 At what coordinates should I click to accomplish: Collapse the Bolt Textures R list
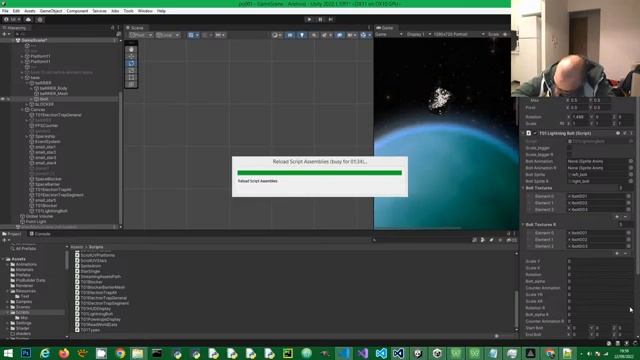(x=523, y=225)
